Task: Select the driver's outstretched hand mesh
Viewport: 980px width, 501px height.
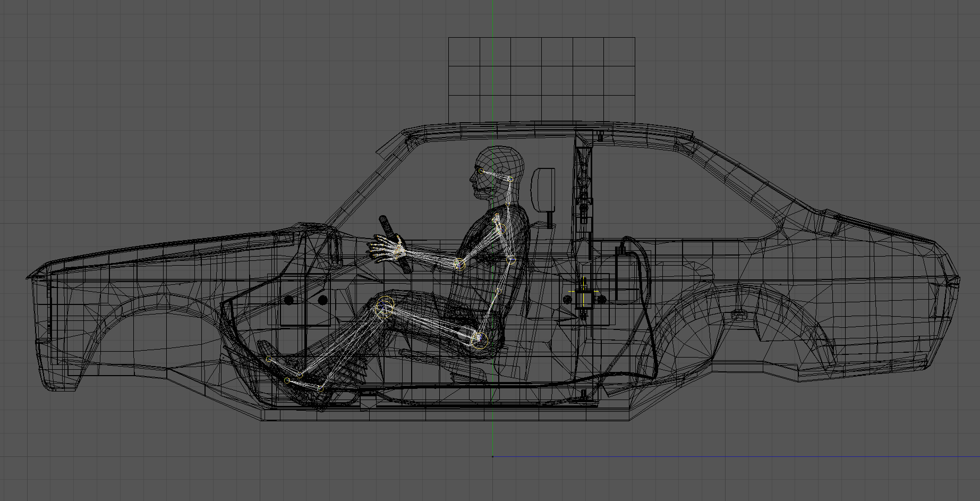Action: (x=385, y=250)
